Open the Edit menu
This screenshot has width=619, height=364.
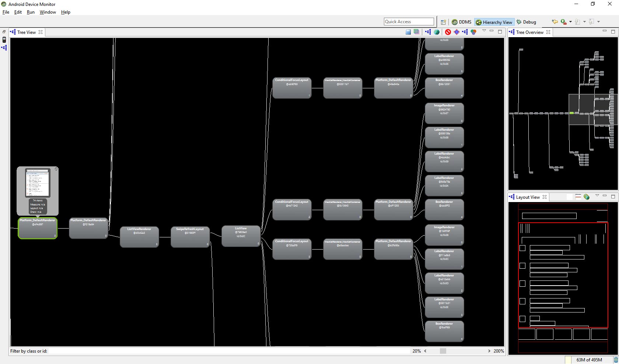18,12
